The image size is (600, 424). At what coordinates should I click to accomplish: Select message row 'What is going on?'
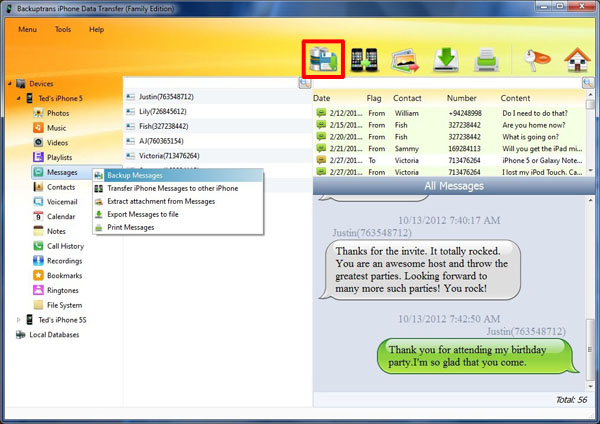(449, 137)
